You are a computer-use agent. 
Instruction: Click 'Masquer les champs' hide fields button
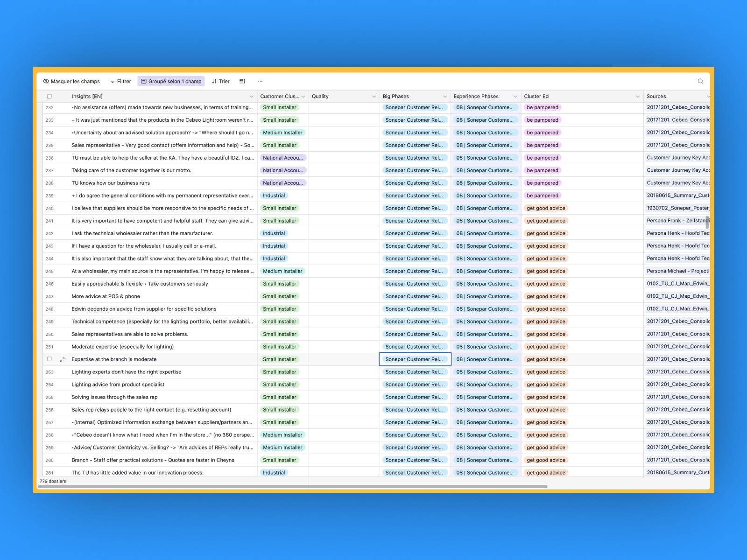coord(71,81)
